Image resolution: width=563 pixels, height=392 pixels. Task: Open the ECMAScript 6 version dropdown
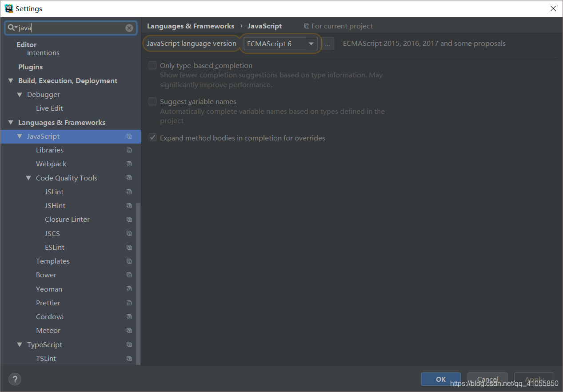point(311,43)
